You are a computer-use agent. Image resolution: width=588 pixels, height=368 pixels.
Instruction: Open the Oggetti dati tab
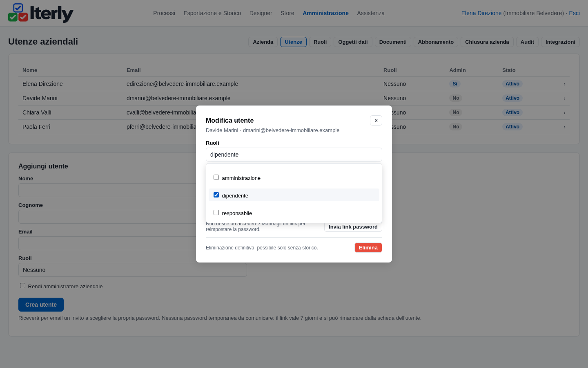[353, 42]
